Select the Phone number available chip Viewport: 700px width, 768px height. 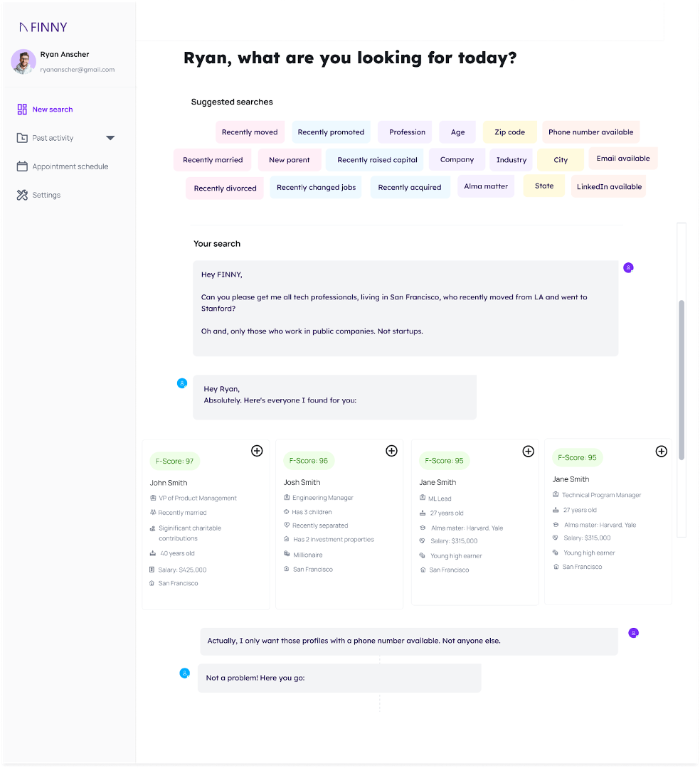click(590, 132)
